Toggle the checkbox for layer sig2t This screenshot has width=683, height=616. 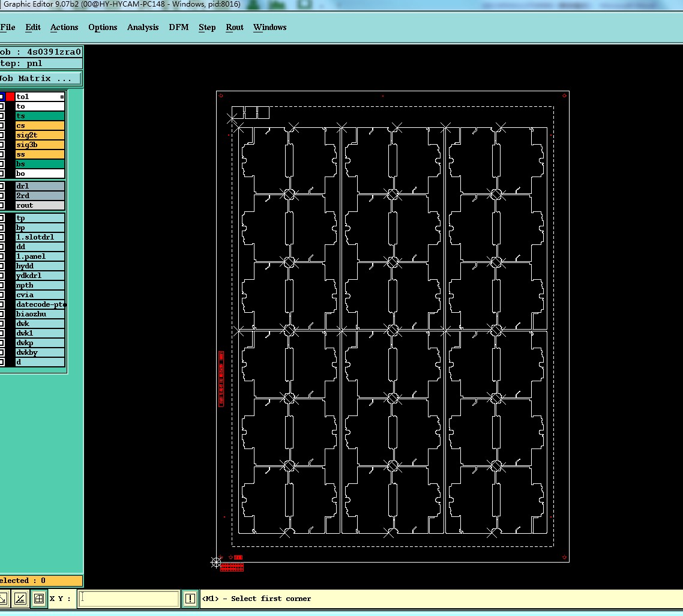click(x=2, y=135)
